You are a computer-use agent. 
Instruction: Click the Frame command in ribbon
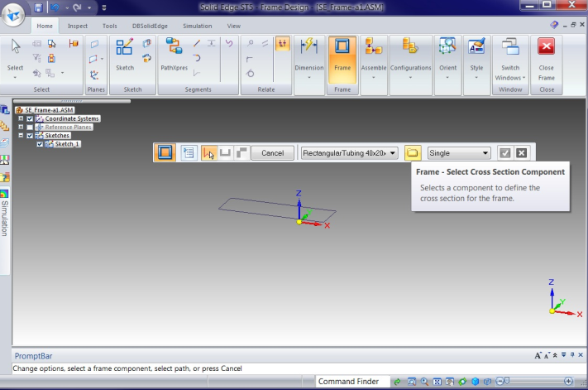[342, 60]
